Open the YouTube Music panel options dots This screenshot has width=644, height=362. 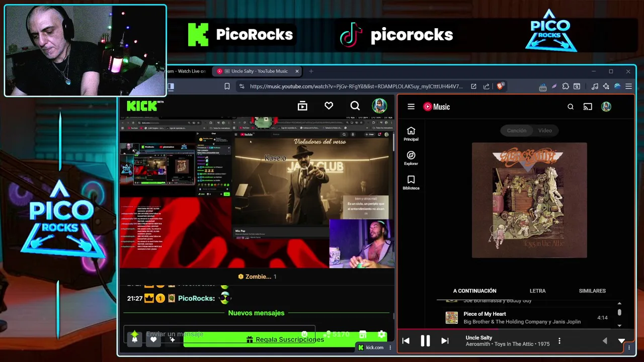[629, 347]
